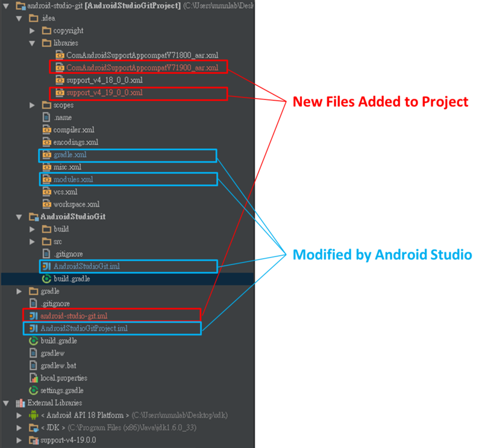The height and width of the screenshot is (448, 482).
Task: Click the copyright folder icon
Action: [x=46, y=31]
